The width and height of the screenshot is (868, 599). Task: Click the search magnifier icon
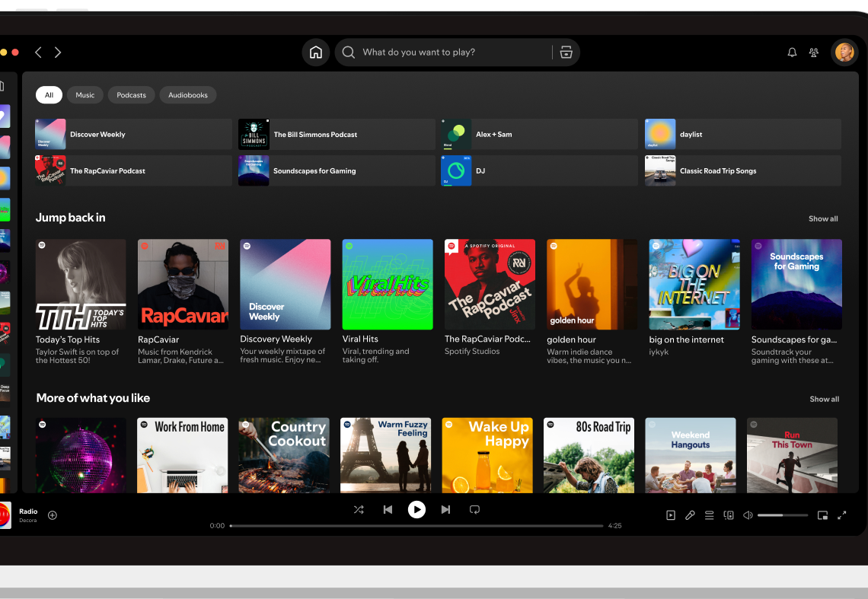[348, 52]
